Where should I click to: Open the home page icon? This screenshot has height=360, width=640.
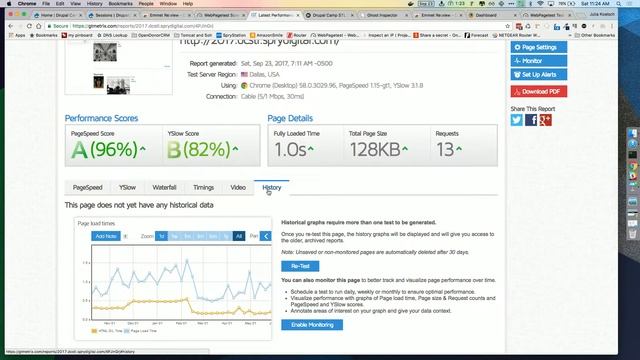tap(38, 26)
